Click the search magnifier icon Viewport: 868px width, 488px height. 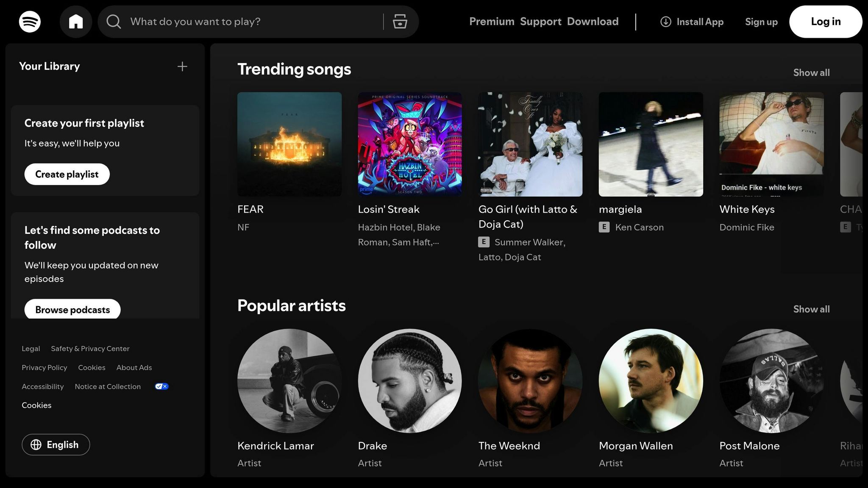point(114,22)
